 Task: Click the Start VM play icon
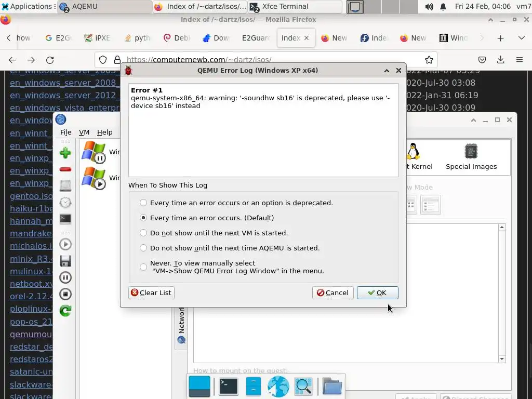(65, 244)
